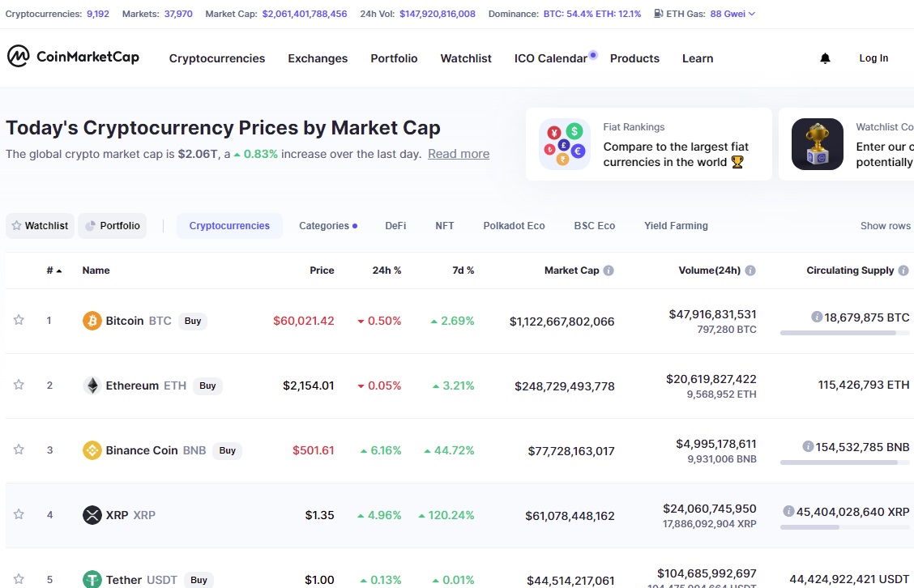Image resolution: width=914 pixels, height=588 pixels.
Task: Click info icon beside 18,679,875 BTC
Action: [x=817, y=317]
